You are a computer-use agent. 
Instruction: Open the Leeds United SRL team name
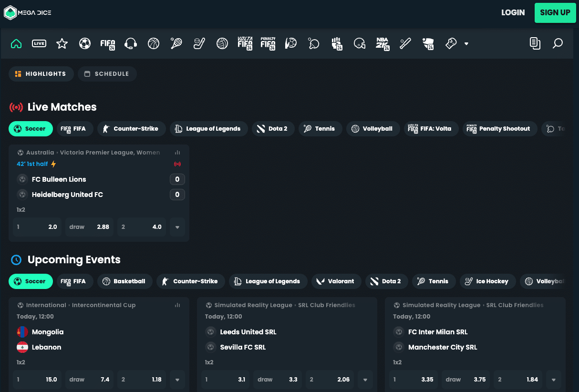(x=248, y=332)
